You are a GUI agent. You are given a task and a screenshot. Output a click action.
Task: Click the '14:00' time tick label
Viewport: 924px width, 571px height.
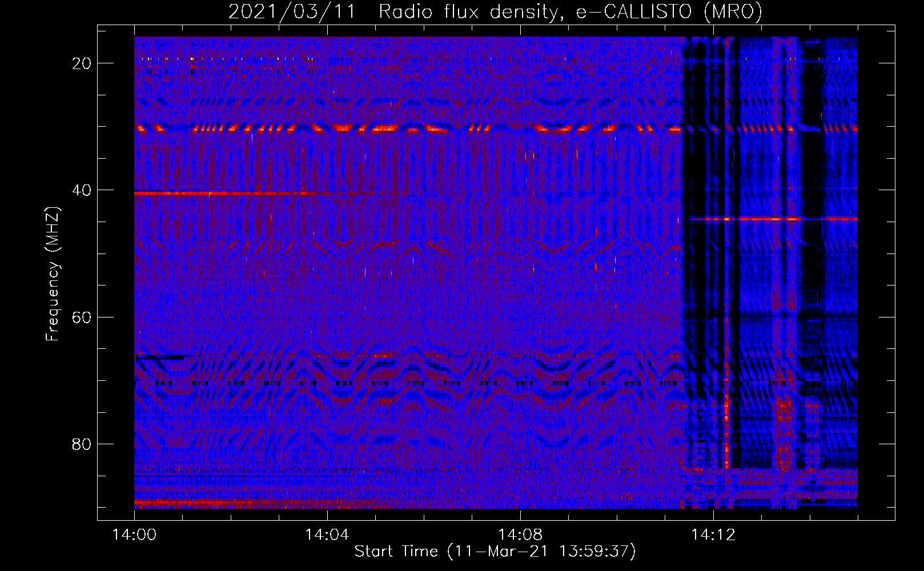tap(134, 535)
